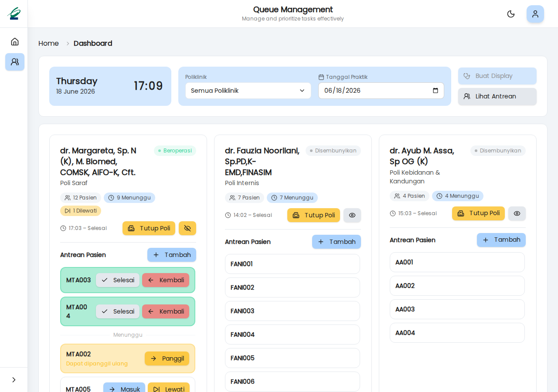The height and width of the screenshot is (392, 558).
Task: Click Tutup Poli for Poli Saraf
Action: tap(149, 228)
